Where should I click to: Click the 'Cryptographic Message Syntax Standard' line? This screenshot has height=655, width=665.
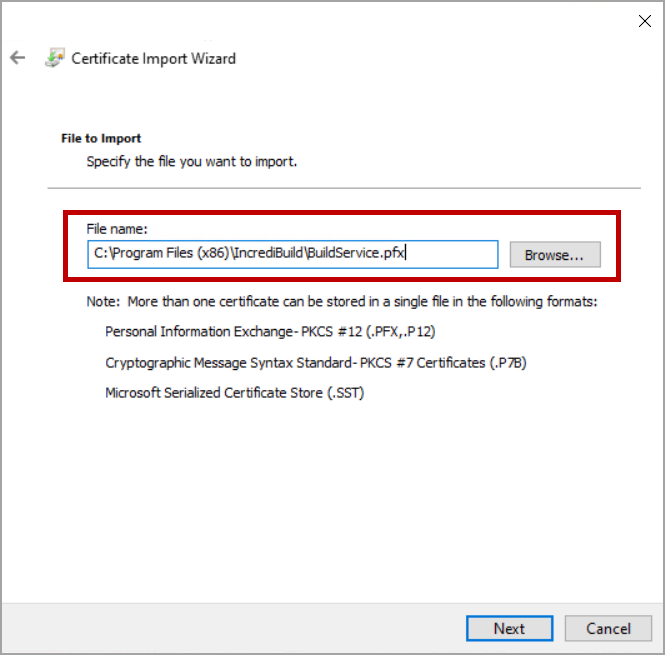[315, 362]
